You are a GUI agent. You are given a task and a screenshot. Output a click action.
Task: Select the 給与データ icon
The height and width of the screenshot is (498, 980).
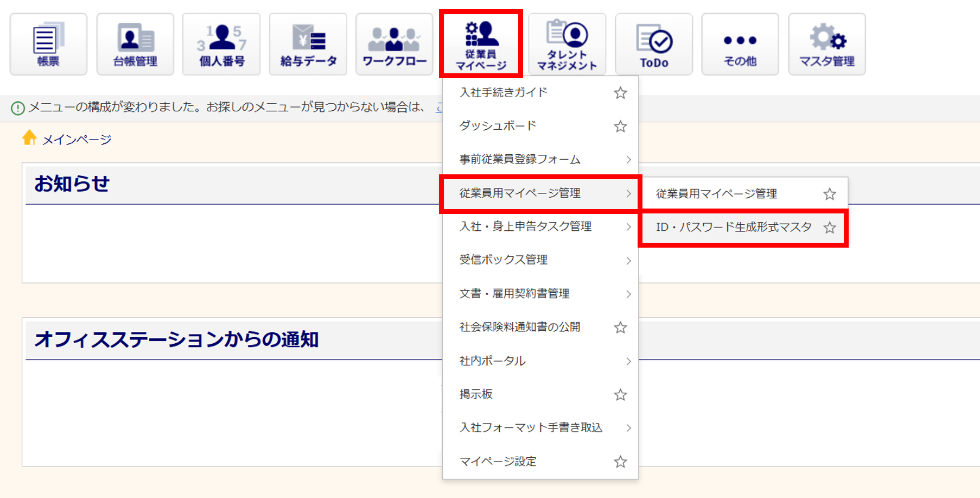(308, 44)
